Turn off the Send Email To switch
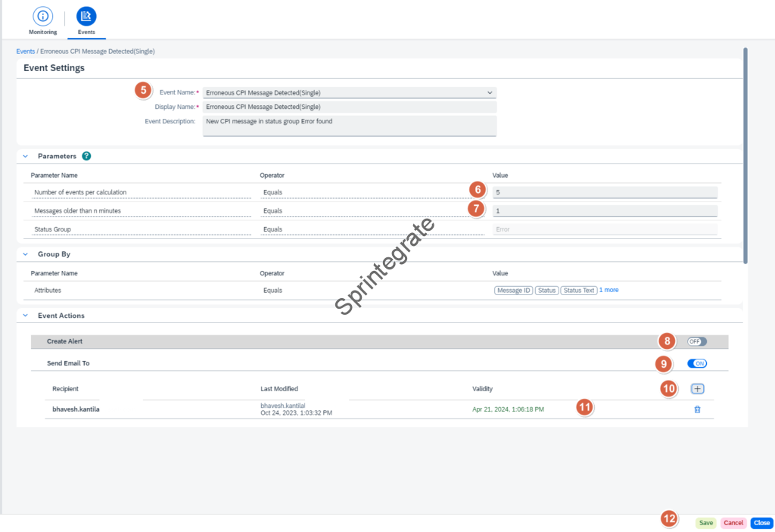This screenshot has height=532, width=775. coord(696,363)
